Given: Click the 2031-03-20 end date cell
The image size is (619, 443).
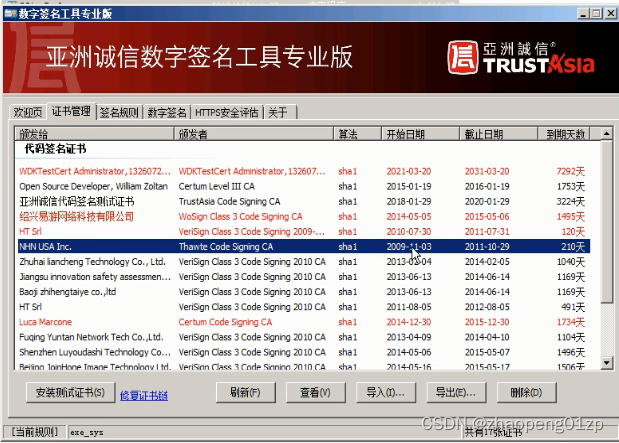Looking at the screenshot, I should [x=487, y=171].
